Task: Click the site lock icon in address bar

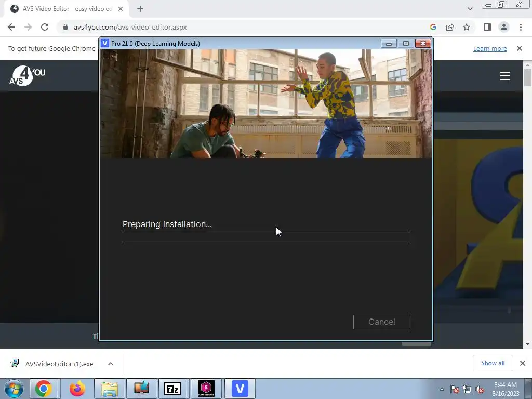Action: click(65, 27)
